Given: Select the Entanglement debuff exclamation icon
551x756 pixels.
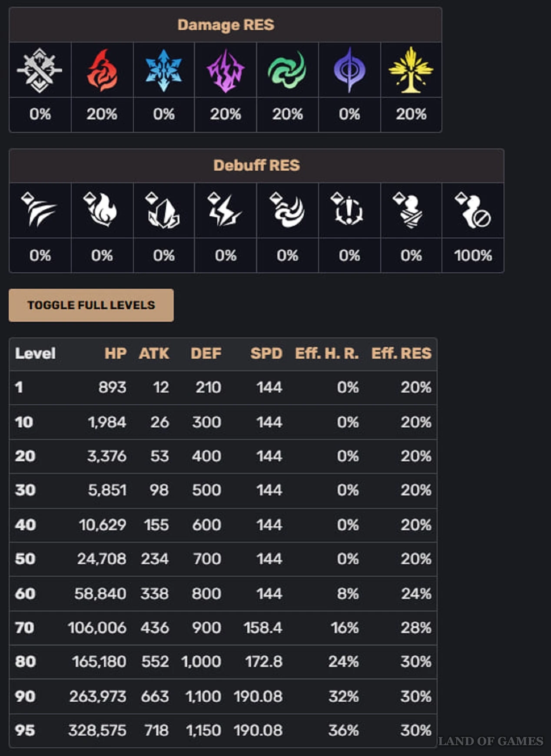Looking at the screenshot, I should coord(348,209).
